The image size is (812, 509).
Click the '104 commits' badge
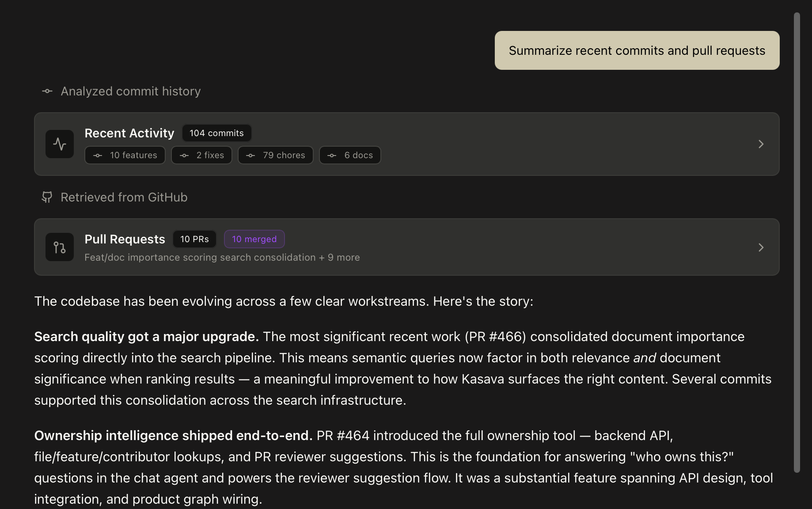pos(216,133)
